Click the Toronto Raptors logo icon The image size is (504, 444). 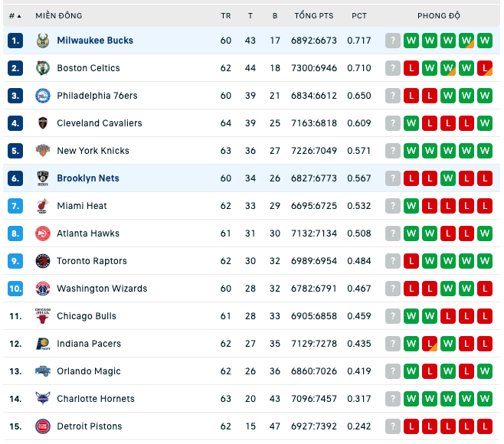click(x=42, y=261)
